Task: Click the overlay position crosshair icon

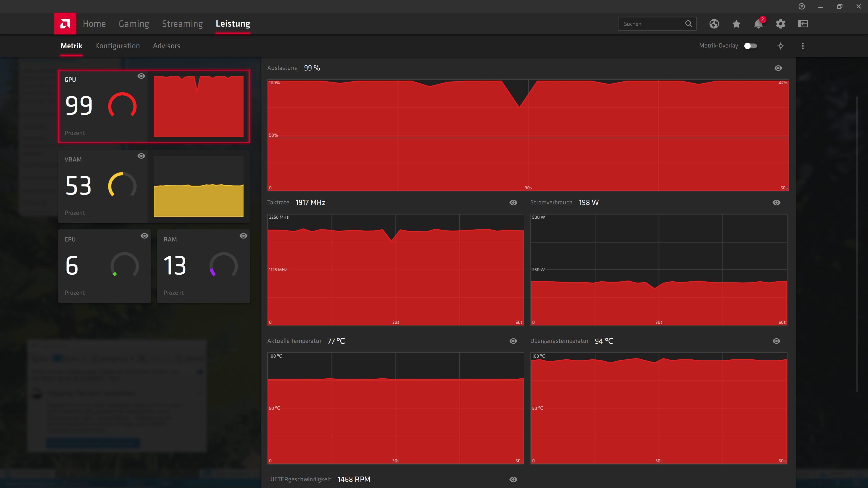Action: click(x=780, y=46)
